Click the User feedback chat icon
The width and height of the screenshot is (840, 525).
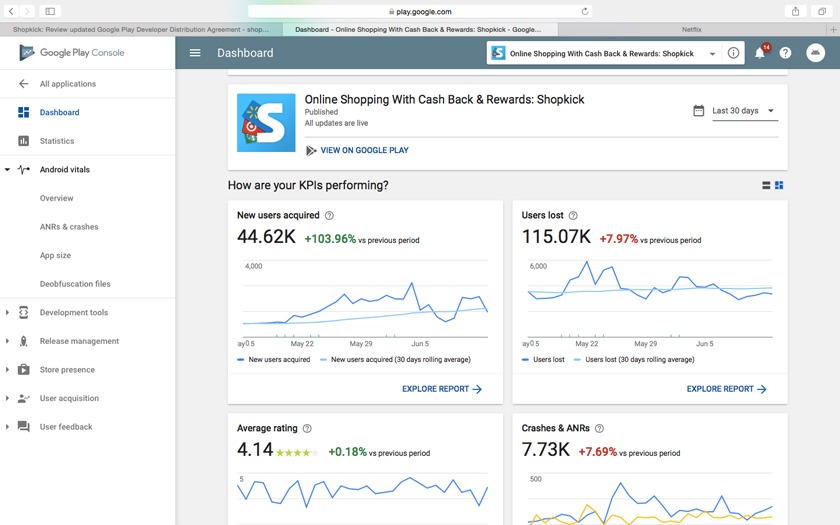click(x=24, y=426)
